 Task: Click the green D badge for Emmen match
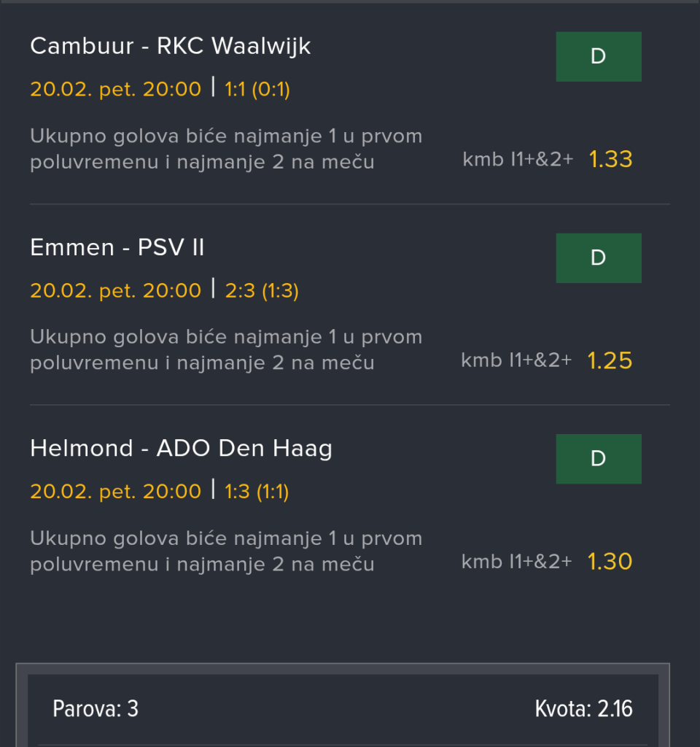598,258
